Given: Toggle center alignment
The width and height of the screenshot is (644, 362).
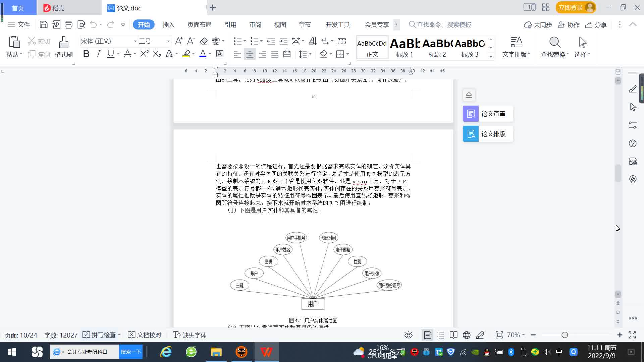Looking at the screenshot, I should pyautogui.click(x=250, y=54).
